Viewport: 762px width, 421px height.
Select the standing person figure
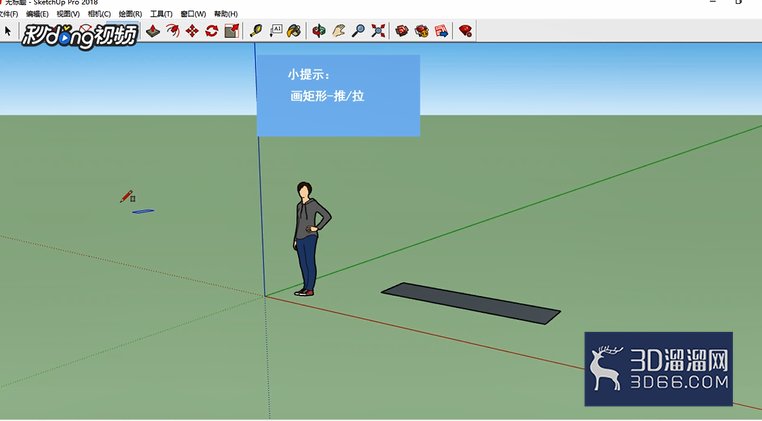tap(309, 239)
